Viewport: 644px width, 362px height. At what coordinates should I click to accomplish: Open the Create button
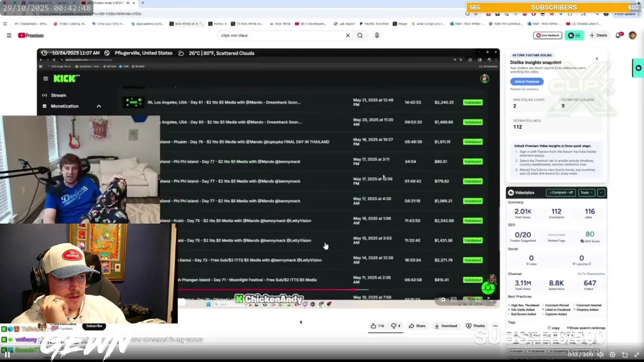598,35
